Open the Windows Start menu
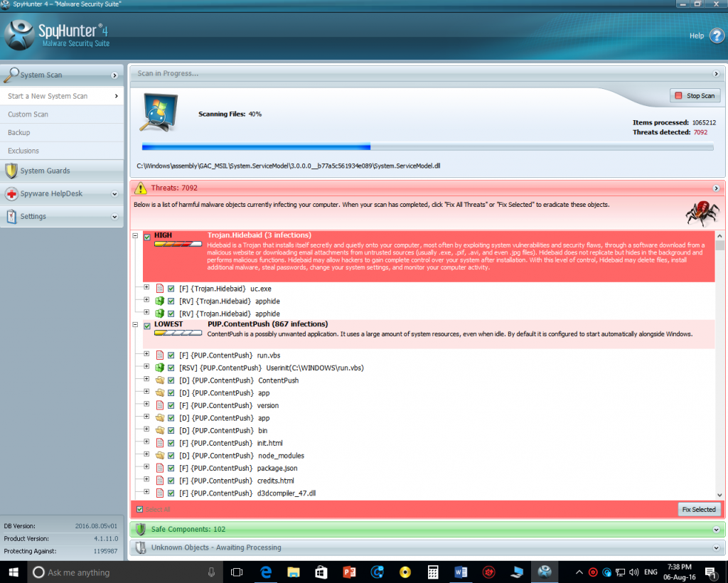The width and height of the screenshot is (728, 583). [x=14, y=572]
